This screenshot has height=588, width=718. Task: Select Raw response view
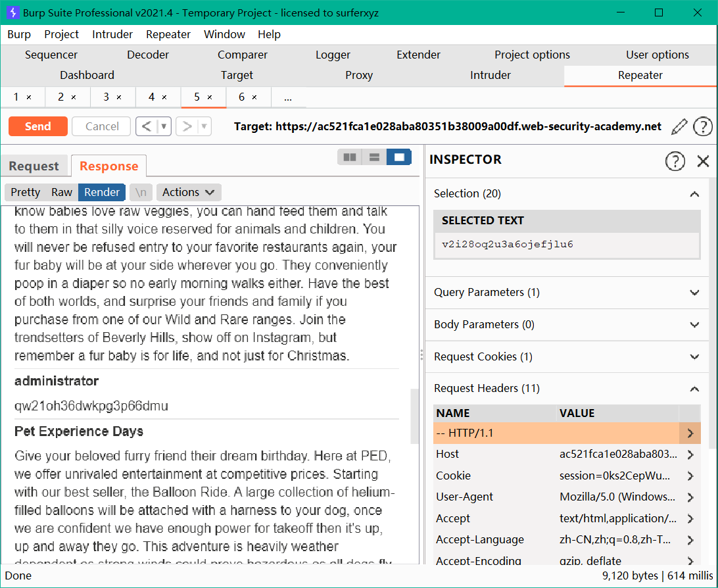(62, 192)
